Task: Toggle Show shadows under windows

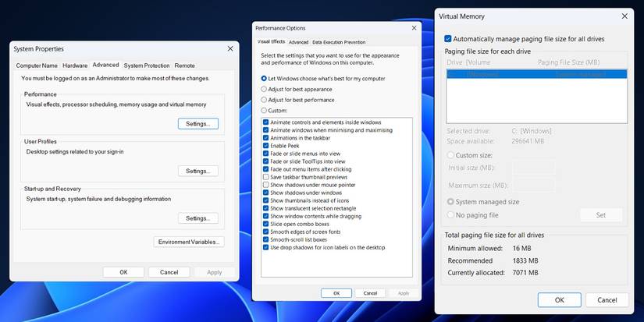Action: [265, 193]
